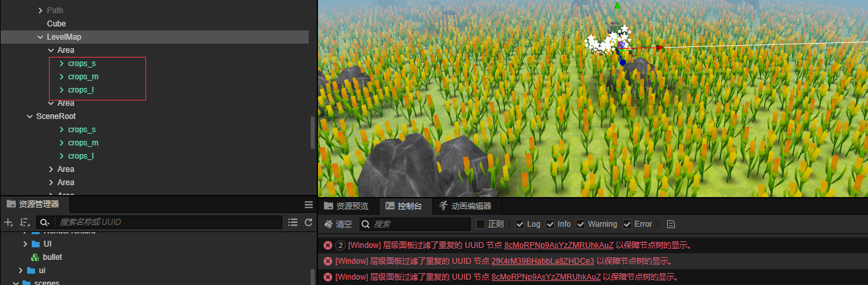The width and height of the screenshot is (868, 285).
Task: Uncheck the Info filter checkbox
Action: 550,224
